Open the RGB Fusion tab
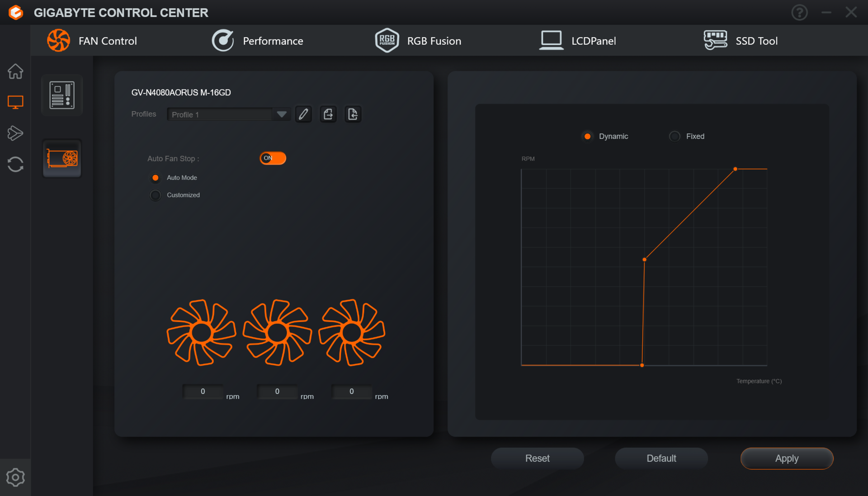Image resolution: width=868 pixels, height=496 pixels. [418, 41]
